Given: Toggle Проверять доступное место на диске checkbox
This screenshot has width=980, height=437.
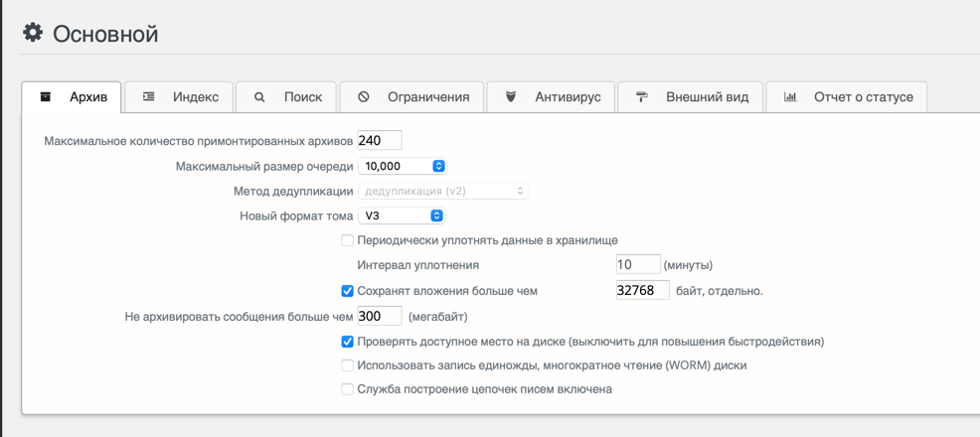Looking at the screenshot, I should pos(347,342).
